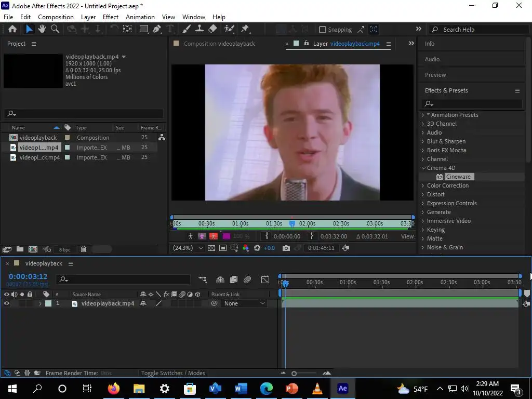Expand the Animation Presets category
The height and width of the screenshot is (399, 532).
(423, 115)
